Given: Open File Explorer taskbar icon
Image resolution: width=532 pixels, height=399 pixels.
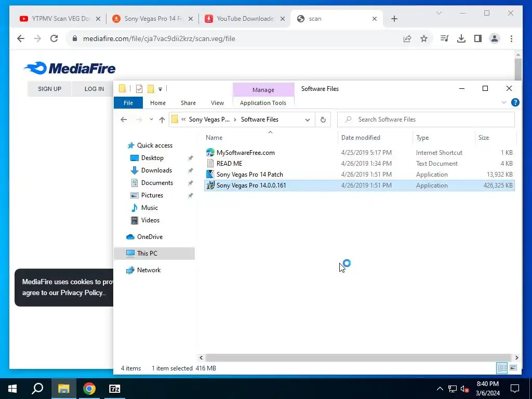Looking at the screenshot, I should 64,389.
